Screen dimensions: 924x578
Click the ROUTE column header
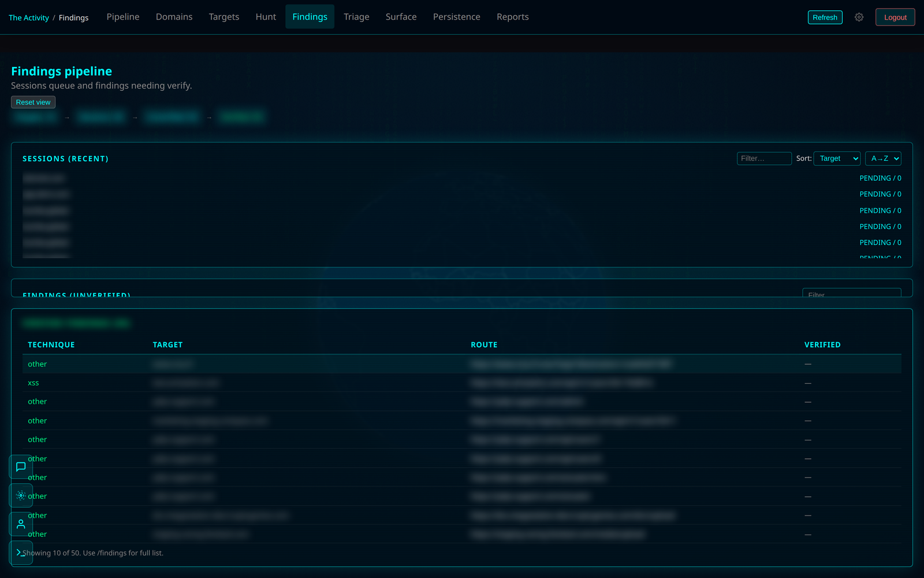tap(484, 344)
